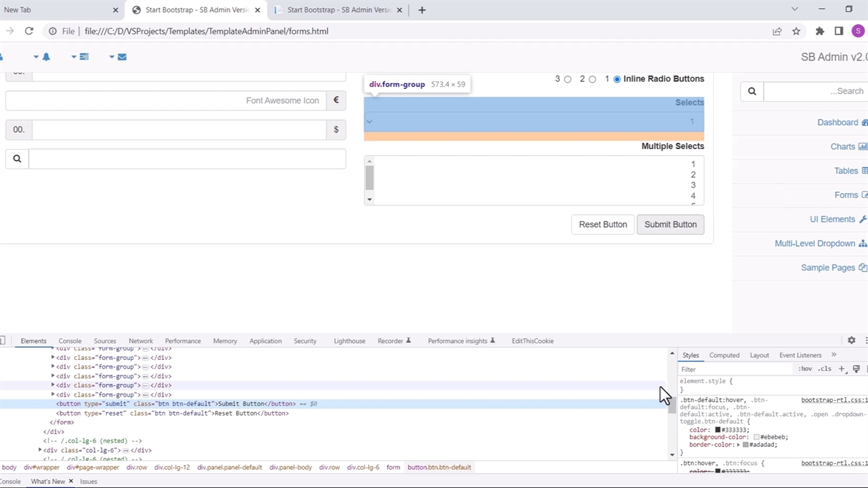Open the Tables sidebar link
The image size is (868, 488).
(846, 171)
